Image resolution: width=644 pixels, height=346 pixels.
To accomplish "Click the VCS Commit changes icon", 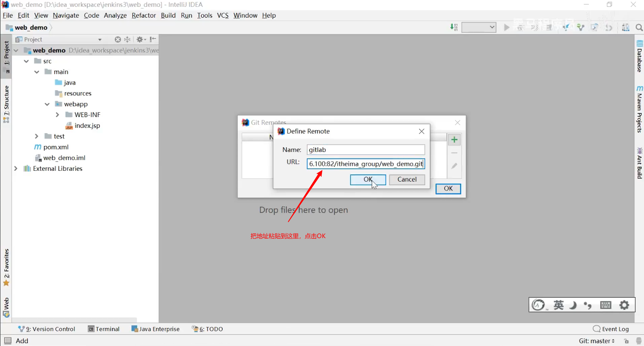I will pyautogui.click(x=580, y=27).
